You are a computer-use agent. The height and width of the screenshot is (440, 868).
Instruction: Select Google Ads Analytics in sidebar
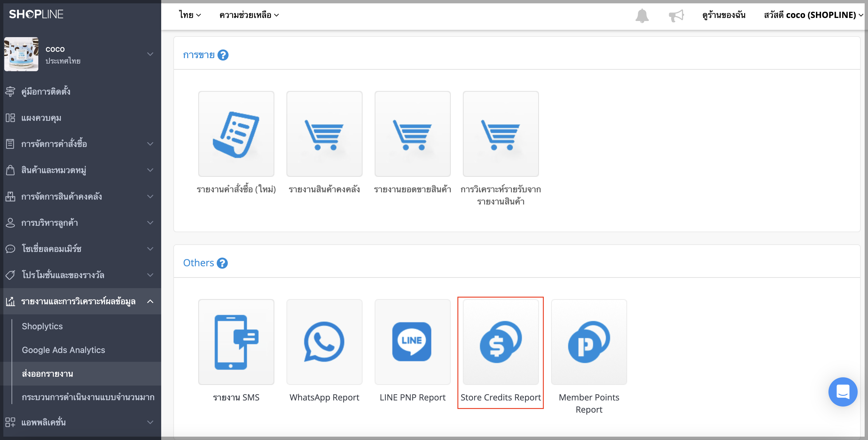[x=63, y=350]
